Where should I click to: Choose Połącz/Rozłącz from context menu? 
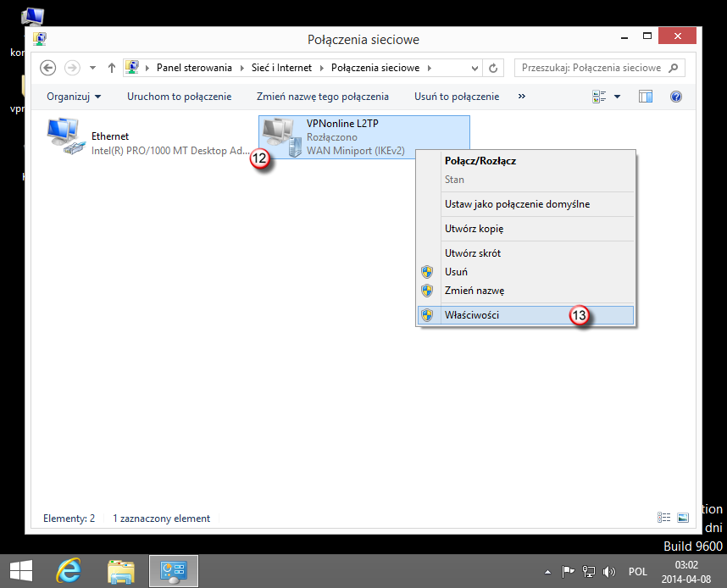coord(526,161)
